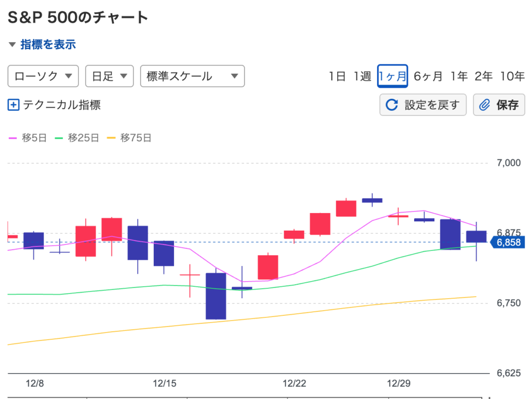
Task: Open the 標準スケール scale dropdown
Action: tap(192, 76)
